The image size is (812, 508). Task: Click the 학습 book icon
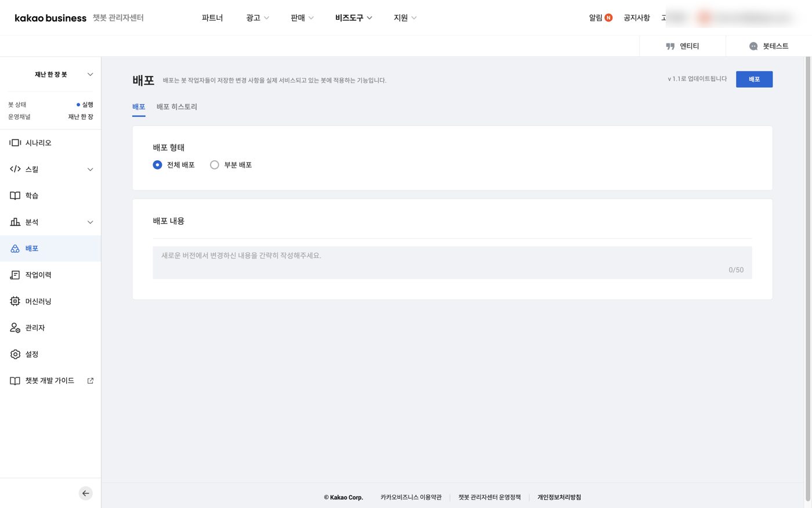tap(15, 196)
